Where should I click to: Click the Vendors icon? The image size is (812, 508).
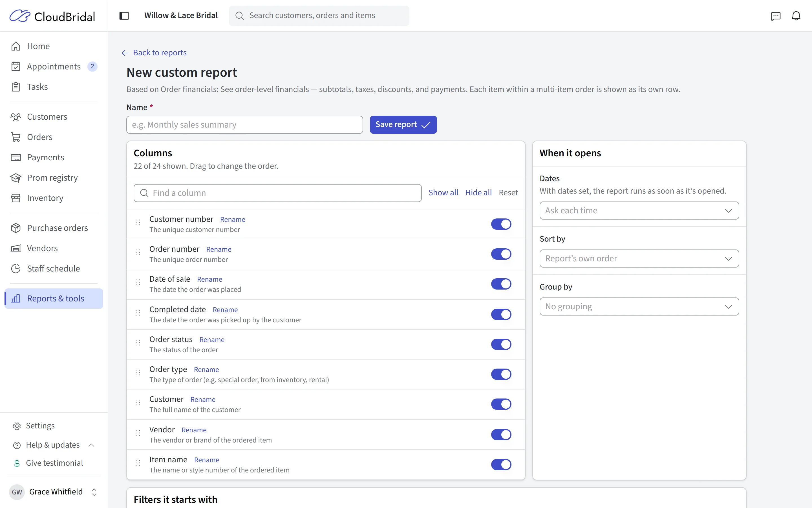click(16, 248)
